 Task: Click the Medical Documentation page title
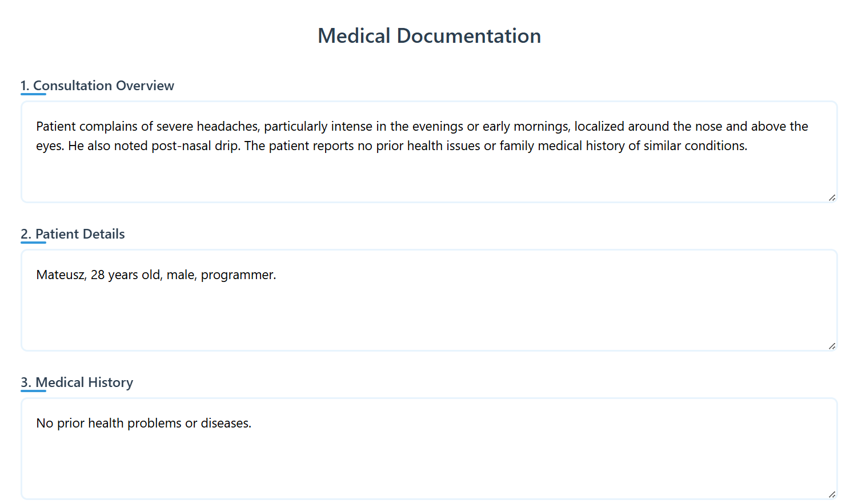[429, 36]
